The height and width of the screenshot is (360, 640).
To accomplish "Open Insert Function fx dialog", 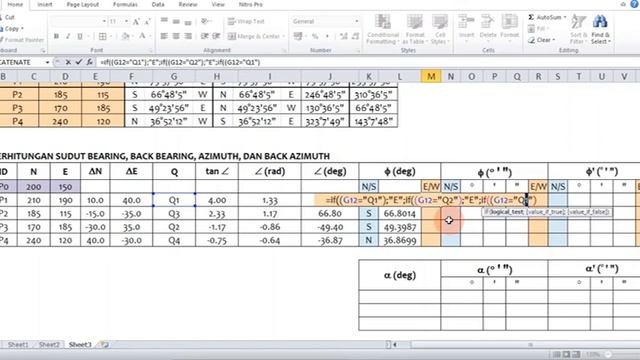I will pyautogui.click(x=89, y=62).
